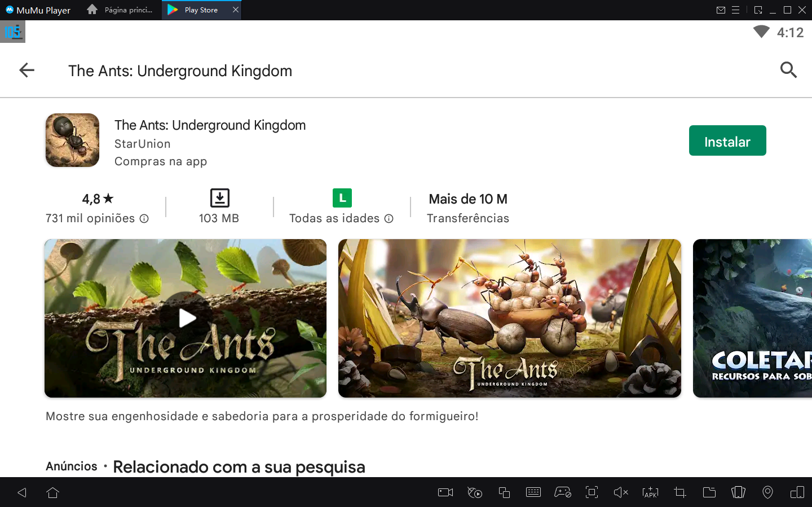Open the gamepad settings icon
This screenshot has width=812, height=507.
(x=563, y=492)
